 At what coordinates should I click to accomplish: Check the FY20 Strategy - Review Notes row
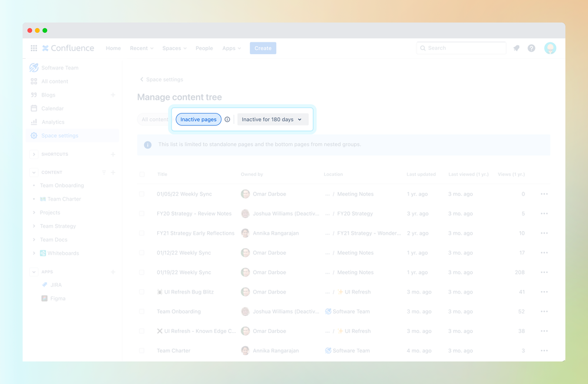(x=142, y=213)
